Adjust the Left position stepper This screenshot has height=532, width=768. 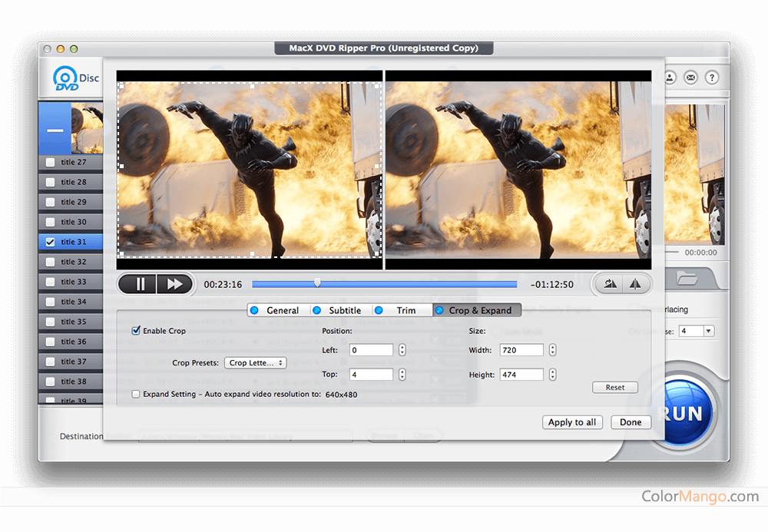pyautogui.click(x=402, y=350)
